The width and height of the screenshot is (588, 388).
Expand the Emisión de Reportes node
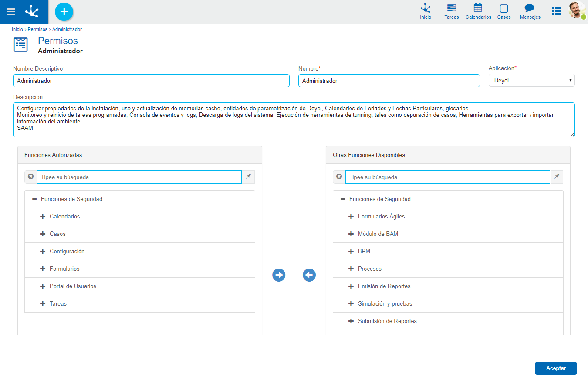coord(351,286)
